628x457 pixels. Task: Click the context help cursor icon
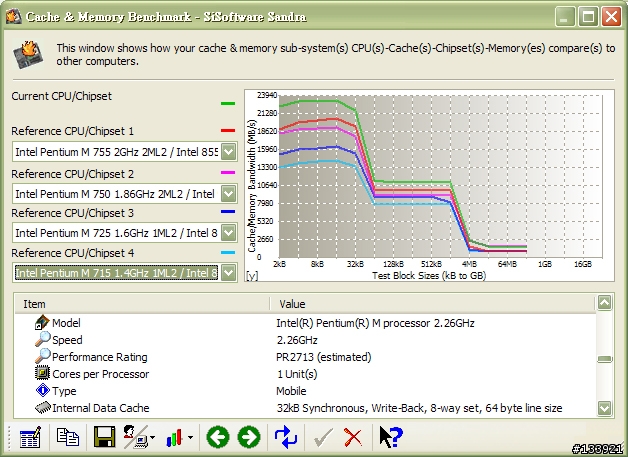[390, 437]
